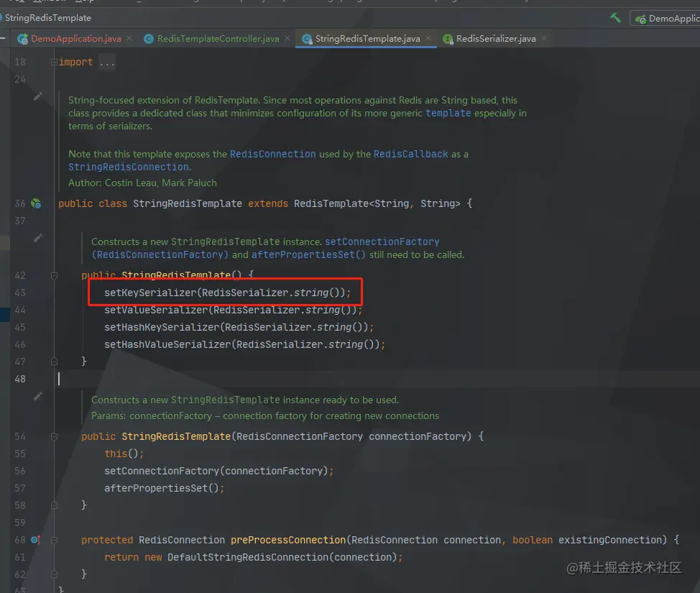Screen dimensions: 700x593
Task: Open the DemoApplication run configuration dropdown
Action: [666, 18]
